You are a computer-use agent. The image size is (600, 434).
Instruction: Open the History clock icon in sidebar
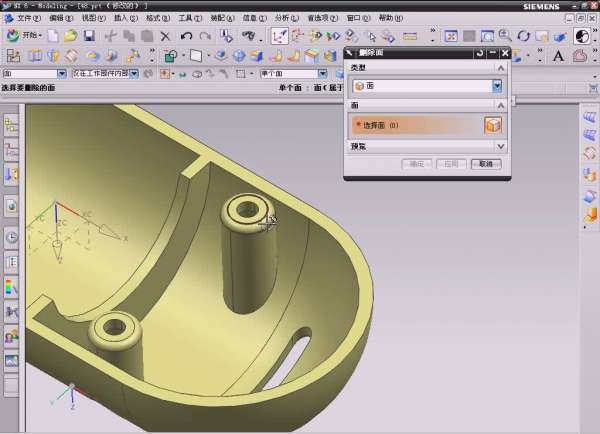pyautogui.click(x=11, y=237)
